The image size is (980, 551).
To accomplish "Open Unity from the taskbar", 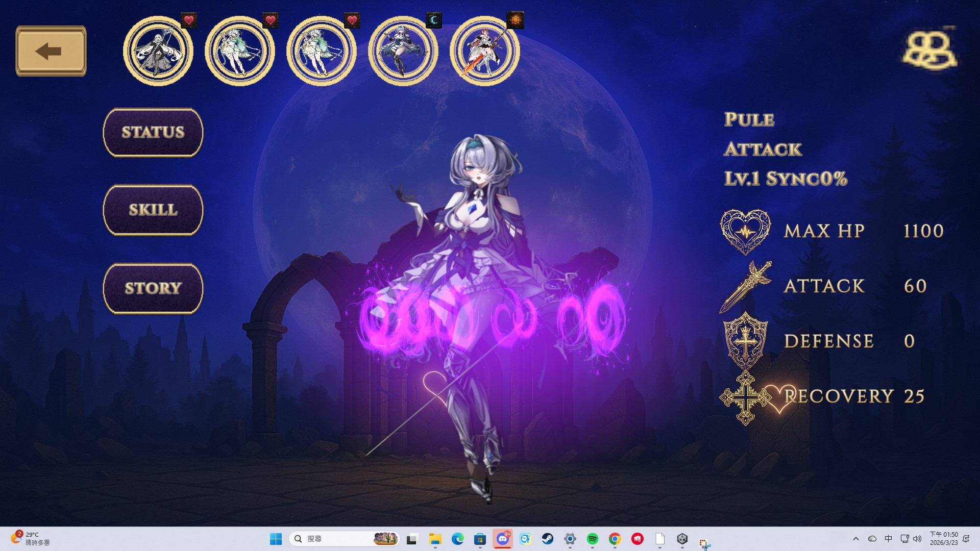I will click(x=682, y=539).
